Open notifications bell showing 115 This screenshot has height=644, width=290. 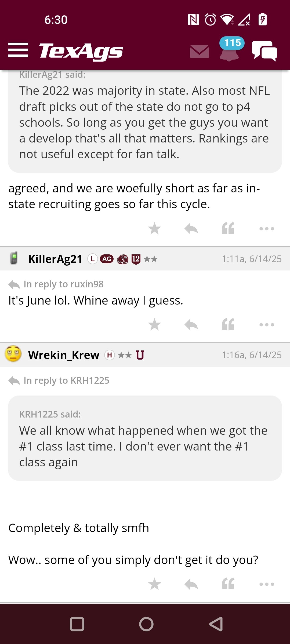pos(230,49)
